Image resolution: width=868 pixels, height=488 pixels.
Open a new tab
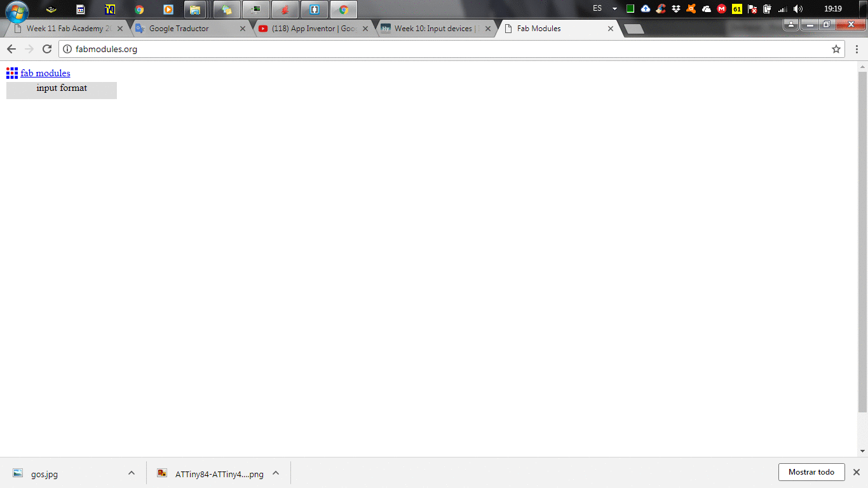[634, 29]
